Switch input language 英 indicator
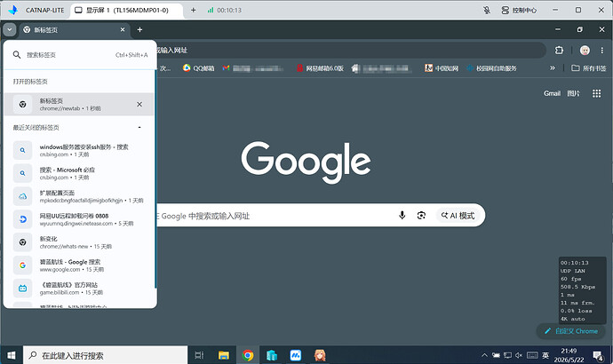The image size is (613, 364). (545, 355)
